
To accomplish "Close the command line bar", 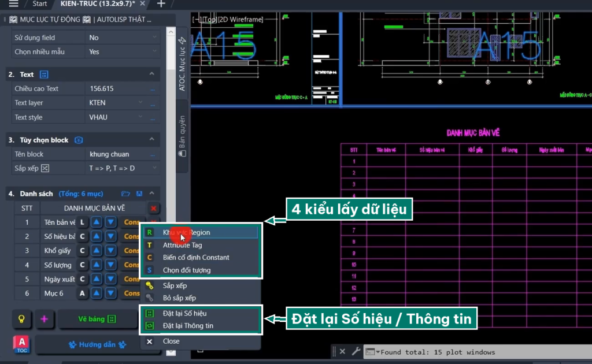I will (342, 351).
